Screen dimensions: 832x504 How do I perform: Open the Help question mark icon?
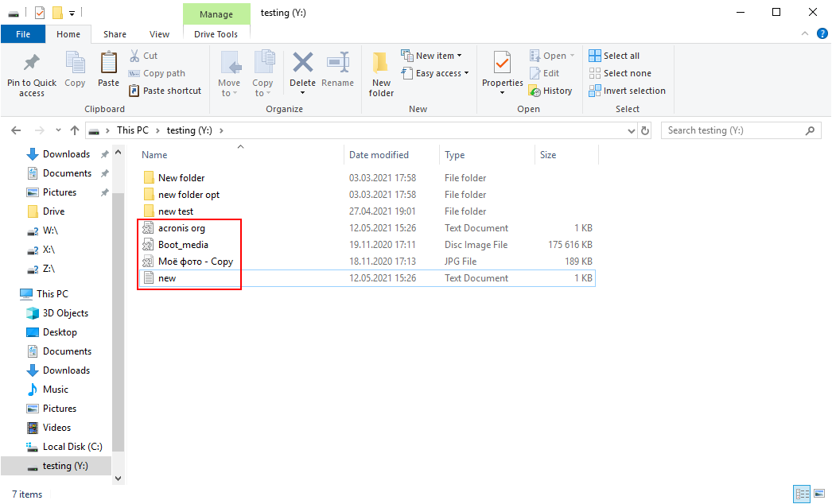[822, 34]
